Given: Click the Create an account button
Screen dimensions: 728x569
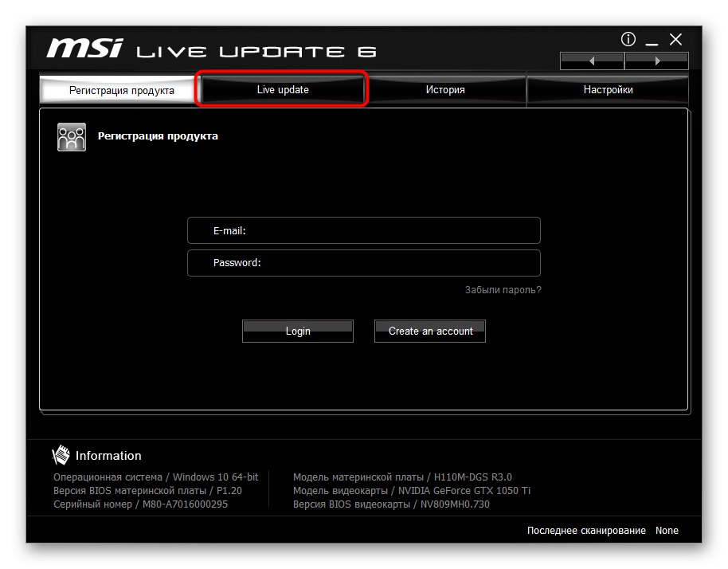Looking at the screenshot, I should [x=430, y=331].
